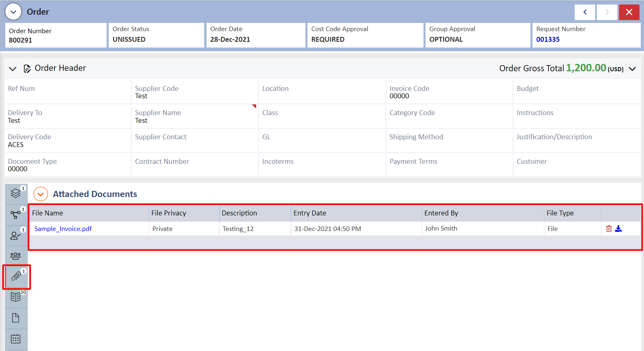Go to previous order with left arrow
Image resolution: width=644 pixels, height=351 pixels.
pyautogui.click(x=585, y=12)
